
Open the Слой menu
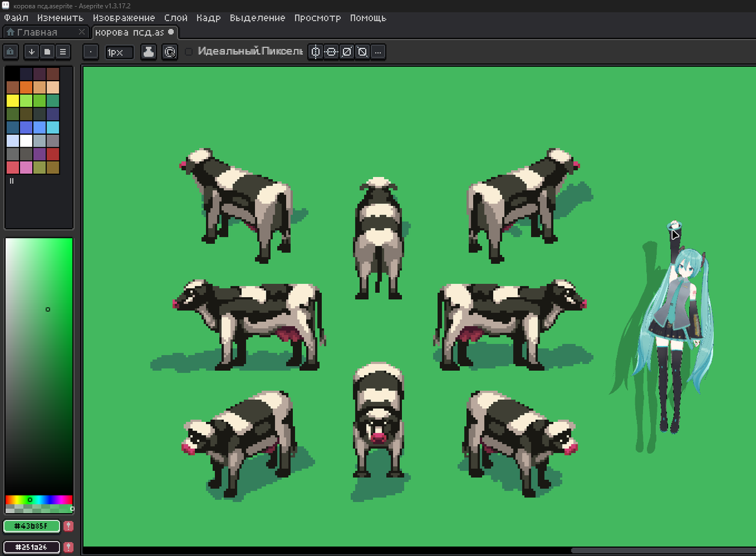(176, 18)
